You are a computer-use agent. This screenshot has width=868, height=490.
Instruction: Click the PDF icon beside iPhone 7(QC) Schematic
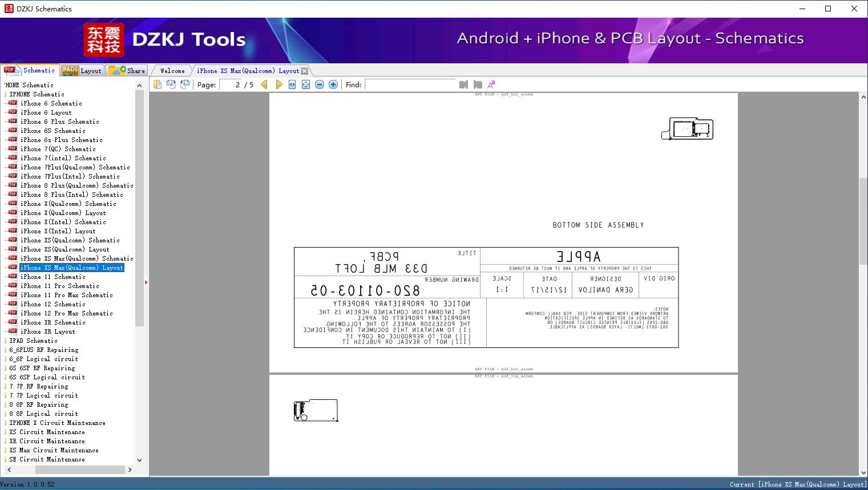click(13, 149)
